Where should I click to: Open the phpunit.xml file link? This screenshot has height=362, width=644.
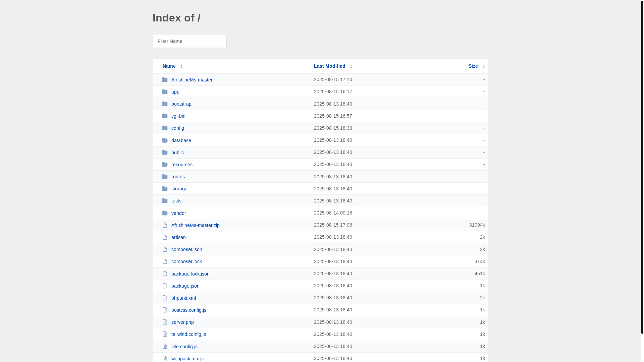(183, 298)
